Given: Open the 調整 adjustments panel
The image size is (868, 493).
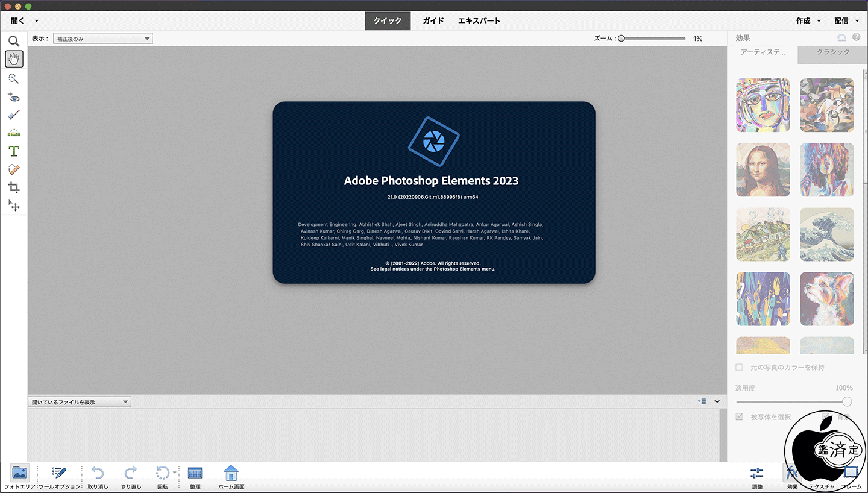Looking at the screenshot, I should (x=756, y=476).
